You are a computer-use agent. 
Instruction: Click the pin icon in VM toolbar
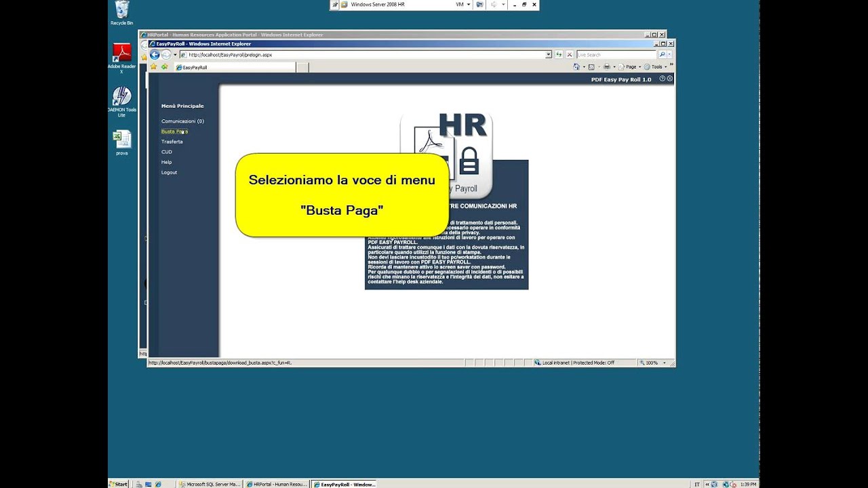point(335,4)
